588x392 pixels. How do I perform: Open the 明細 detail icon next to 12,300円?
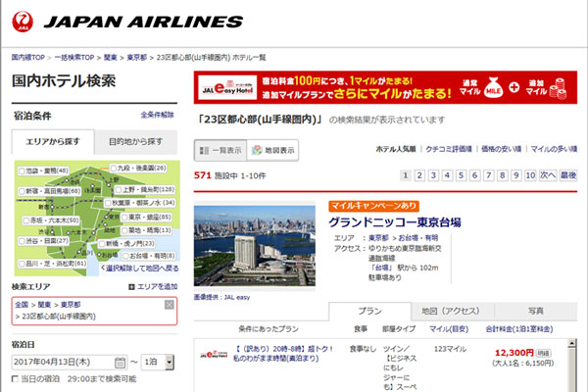tap(543, 354)
